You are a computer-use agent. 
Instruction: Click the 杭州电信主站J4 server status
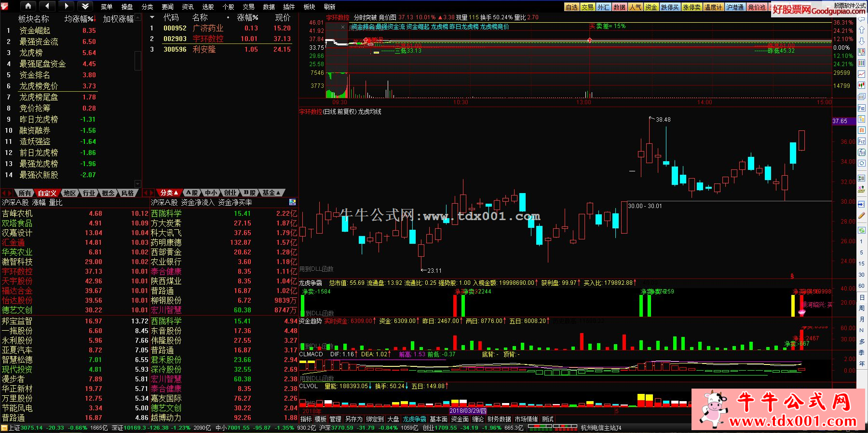click(601, 428)
